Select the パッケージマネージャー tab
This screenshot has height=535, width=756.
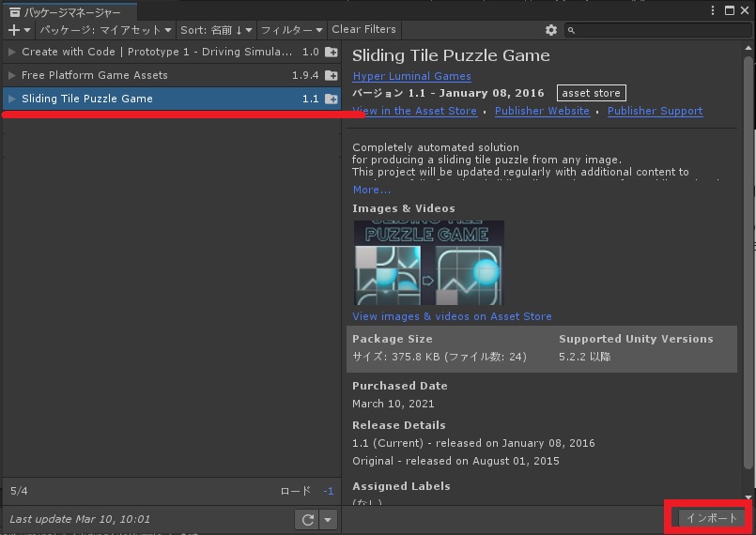point(70,12)
